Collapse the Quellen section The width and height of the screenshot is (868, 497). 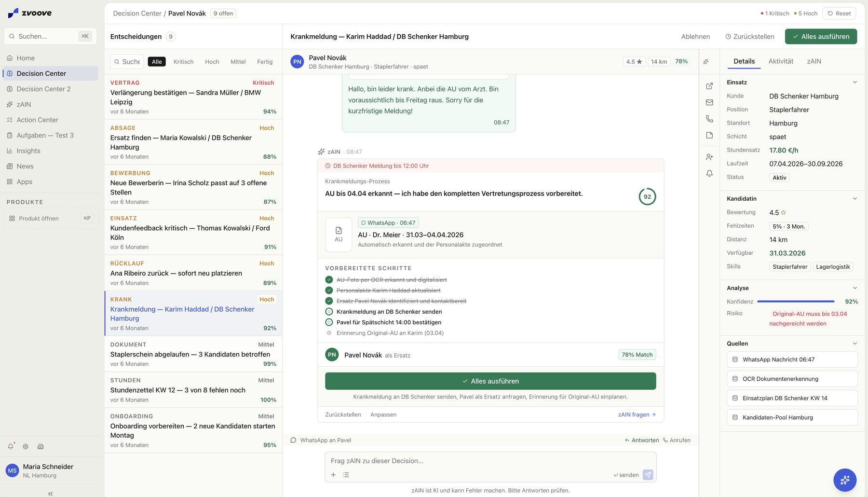854,344
